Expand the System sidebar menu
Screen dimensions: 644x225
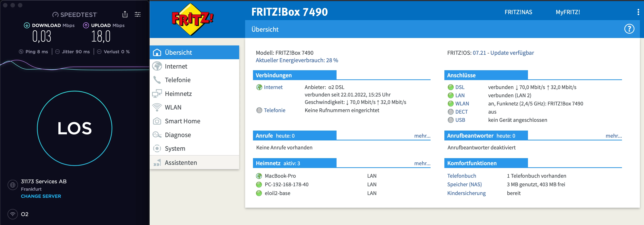175,149
